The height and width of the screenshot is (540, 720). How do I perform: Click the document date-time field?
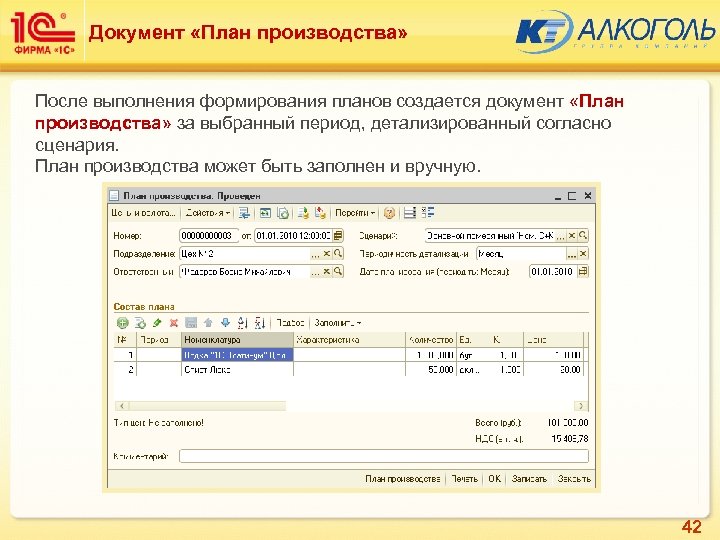294,236
